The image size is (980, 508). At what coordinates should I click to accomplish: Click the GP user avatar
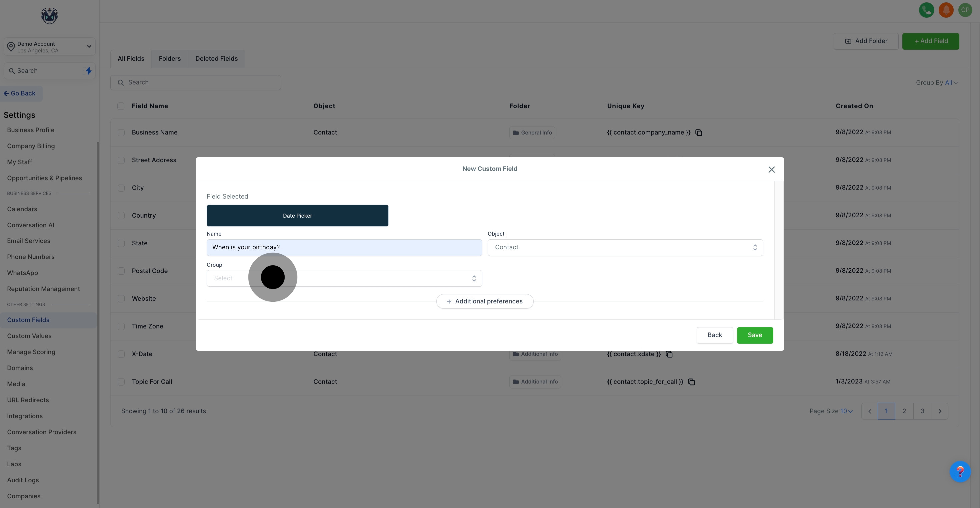(965, 10)
